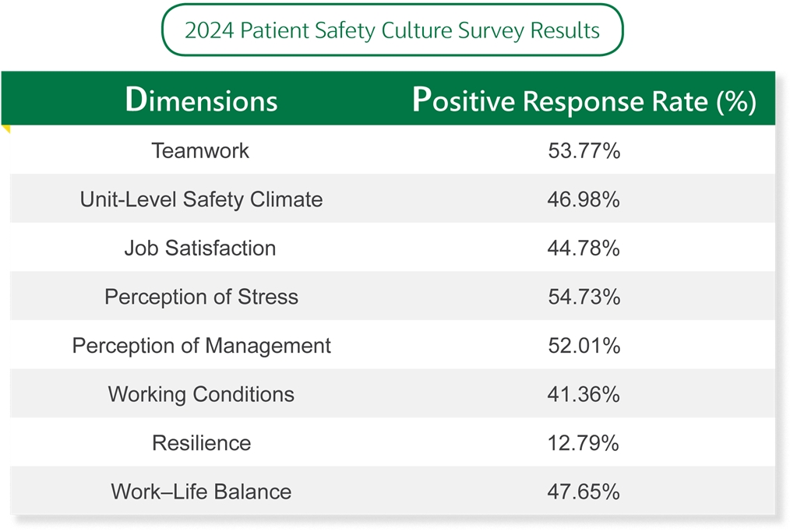Select the Positive Response Rate (%) header
This screenshot has width=790, height=532.
(x=584, y=100)
